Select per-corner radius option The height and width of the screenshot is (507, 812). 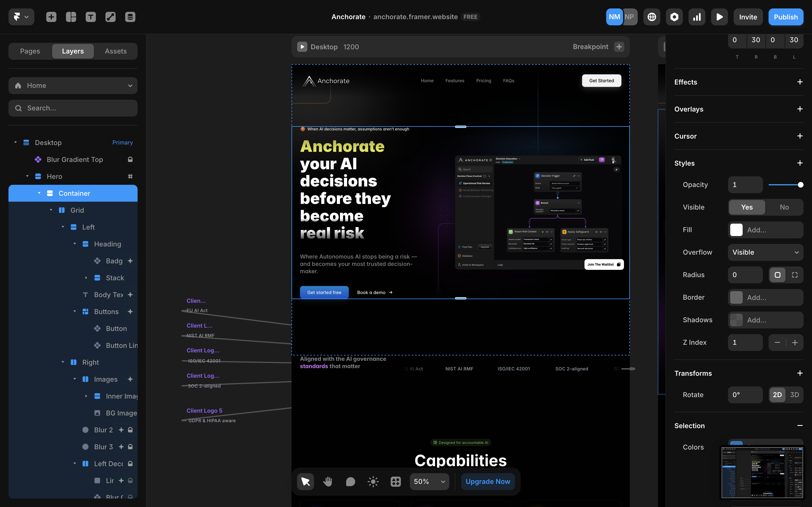click(x=795, y=275)
